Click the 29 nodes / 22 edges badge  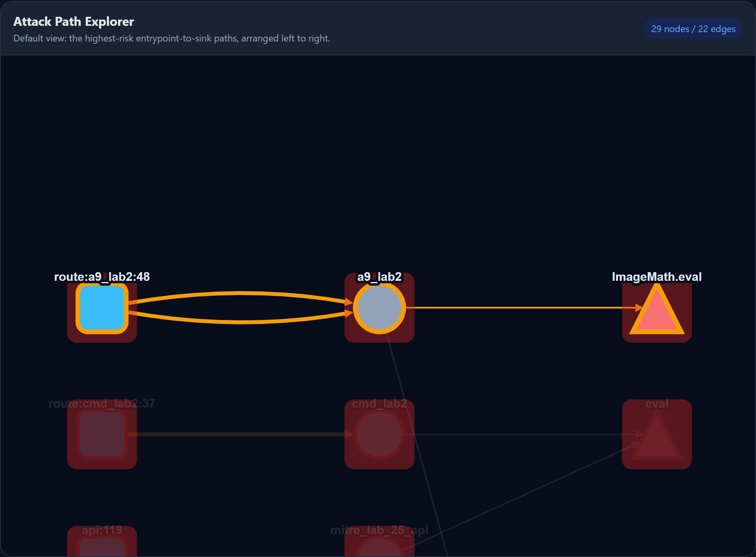click(693, 29)
